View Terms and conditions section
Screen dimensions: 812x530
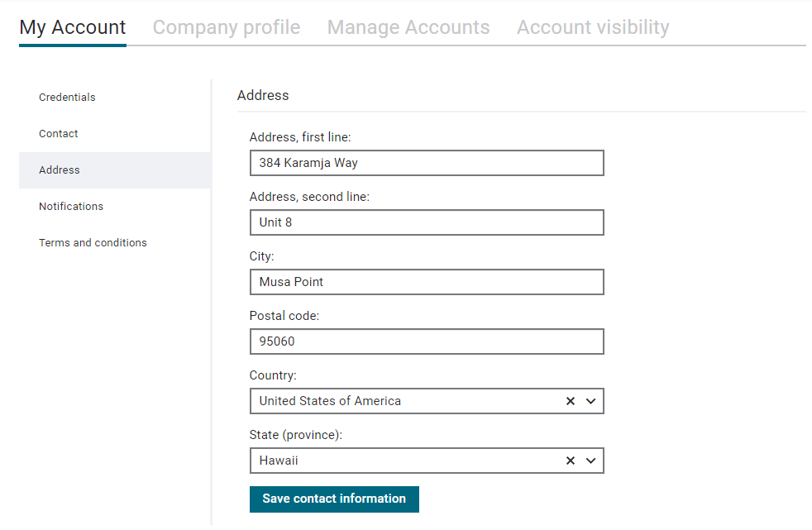[x=93, y=242]
